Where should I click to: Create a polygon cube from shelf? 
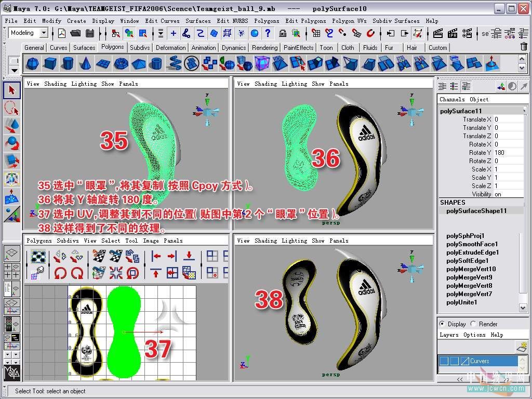50,63
